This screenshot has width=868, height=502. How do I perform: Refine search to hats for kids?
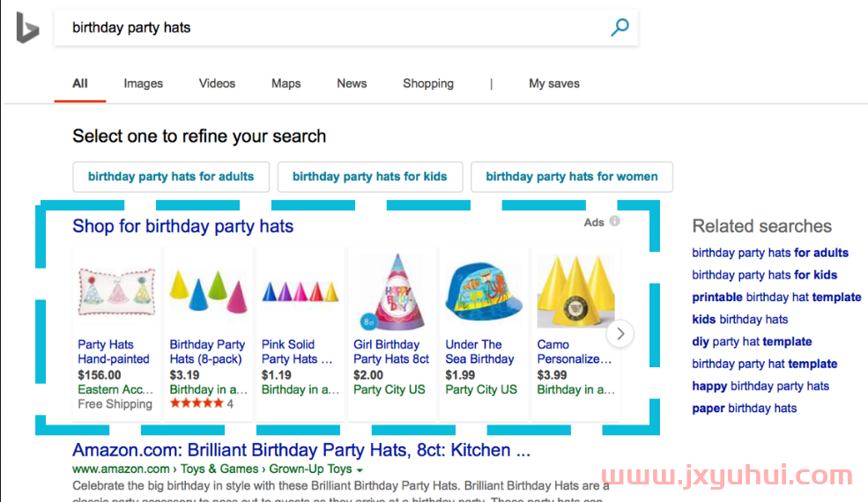coord(370,176)
